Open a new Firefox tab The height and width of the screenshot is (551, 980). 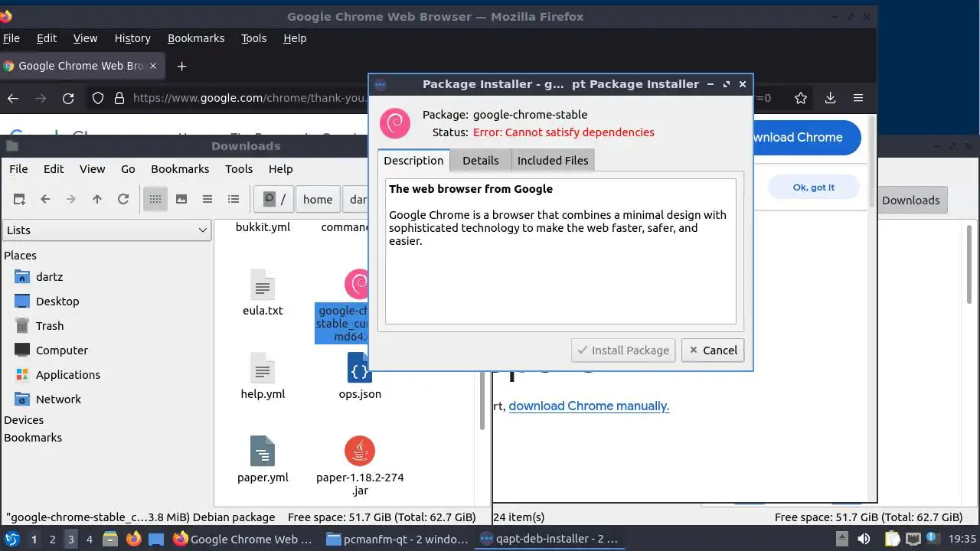point(181,66)
